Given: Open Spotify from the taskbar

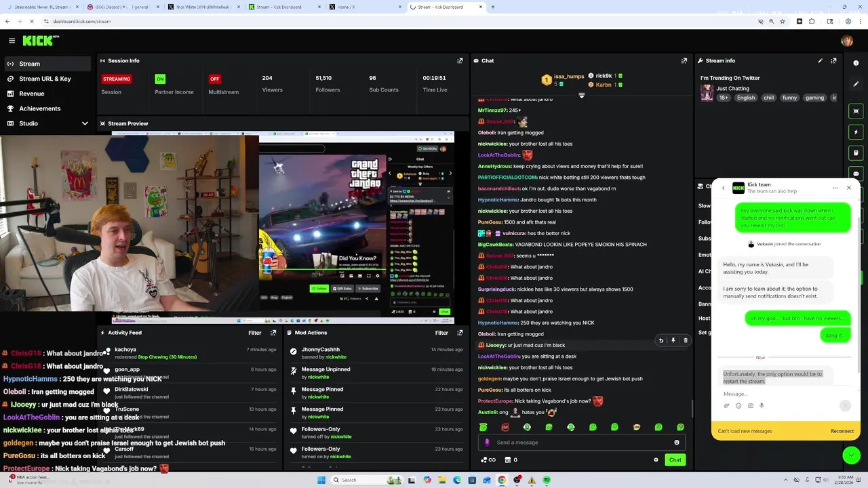Looking at the screenshot, I should [x=547, y=480].
